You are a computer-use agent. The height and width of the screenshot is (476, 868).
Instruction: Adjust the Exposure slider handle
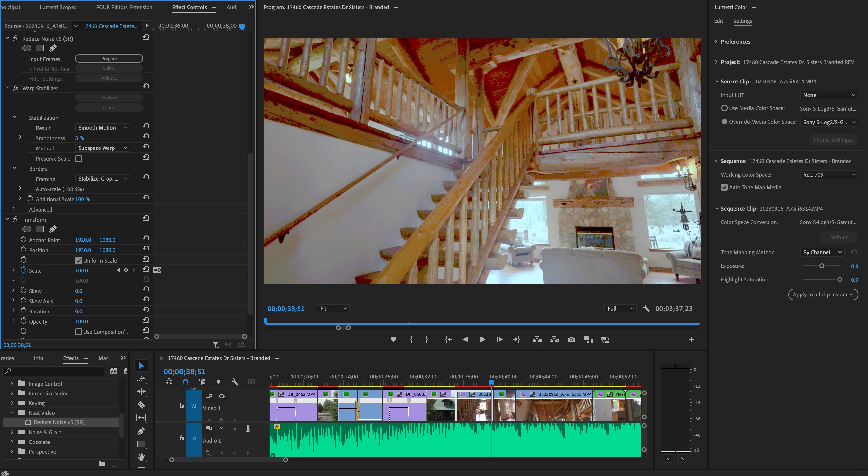(x=822, y=266)
